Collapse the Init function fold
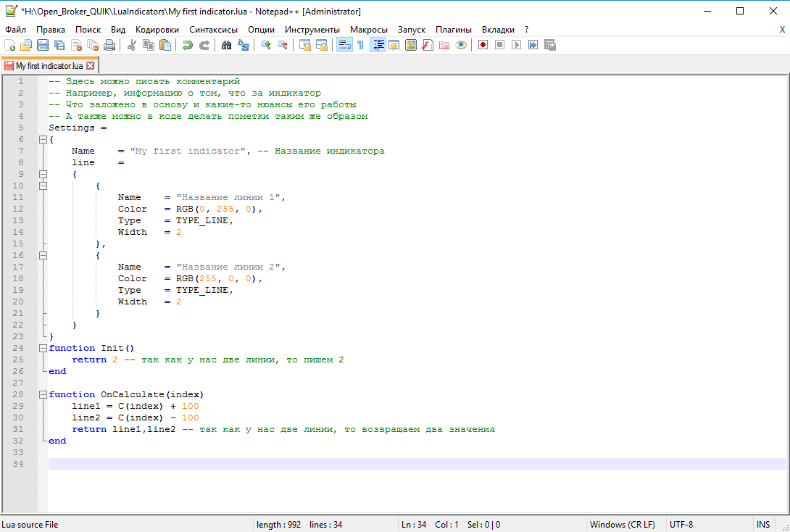Viewport: 790px width, 532px height. pos(43,348)
